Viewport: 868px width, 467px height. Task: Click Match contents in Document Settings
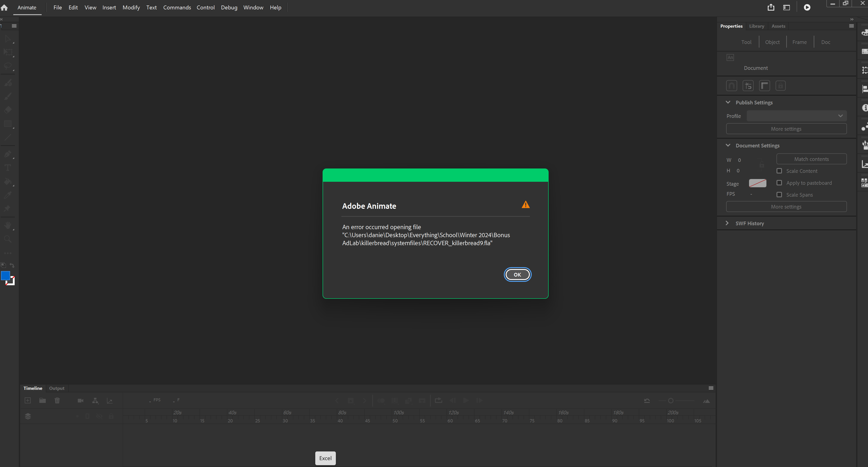[811, 159]
